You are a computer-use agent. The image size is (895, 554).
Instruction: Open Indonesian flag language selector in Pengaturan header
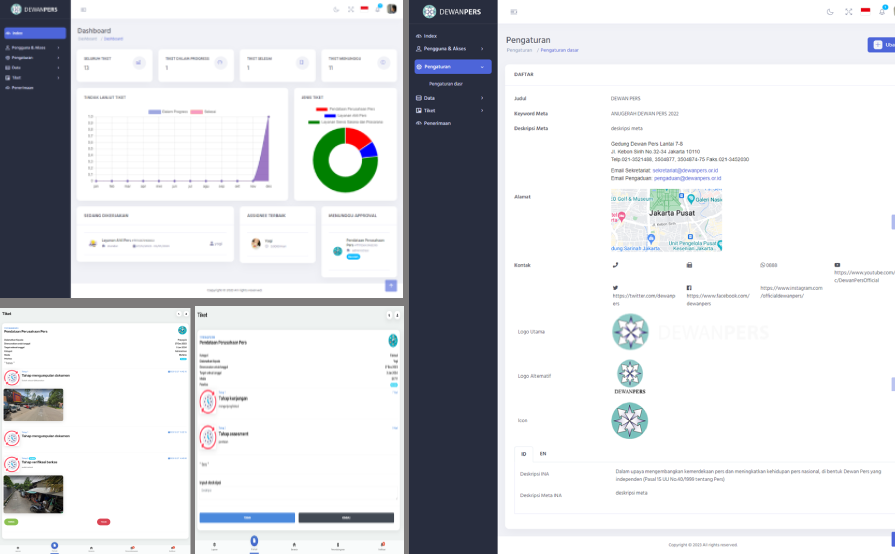tap(865, 12)
